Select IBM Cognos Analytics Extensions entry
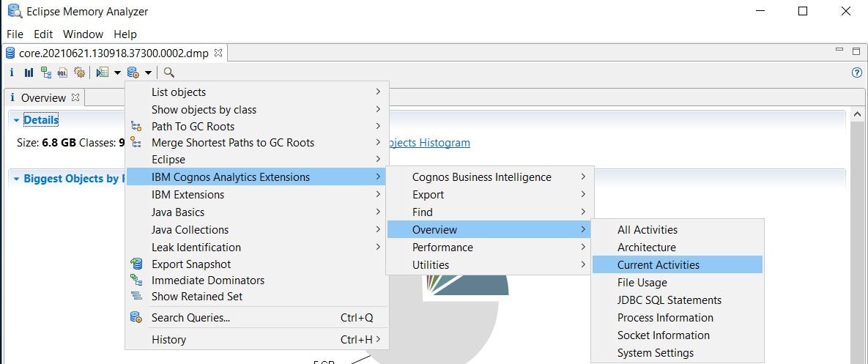This screenshot has height=364, width=868. 257,177
